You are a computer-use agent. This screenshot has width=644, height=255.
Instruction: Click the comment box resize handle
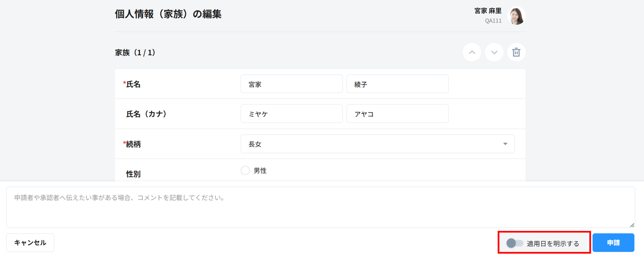[x=632, y=225]
